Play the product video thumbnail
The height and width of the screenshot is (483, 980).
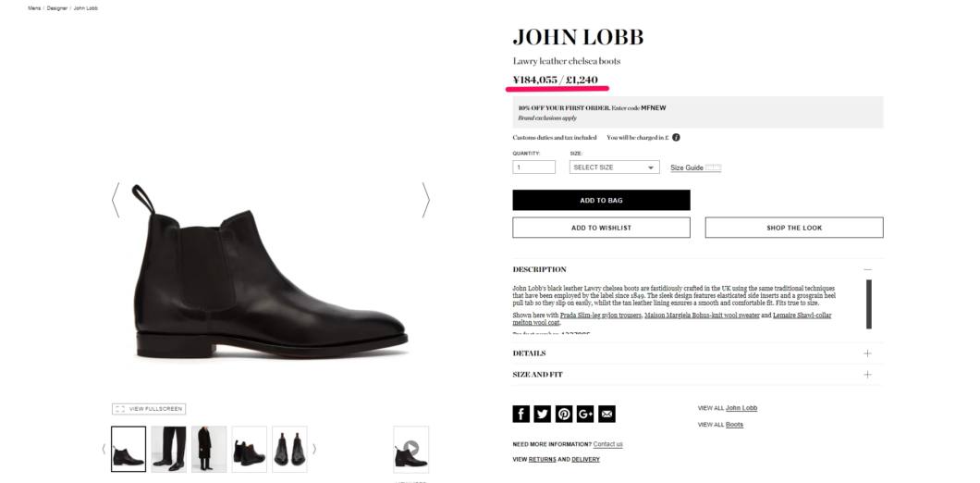(410, 449)
